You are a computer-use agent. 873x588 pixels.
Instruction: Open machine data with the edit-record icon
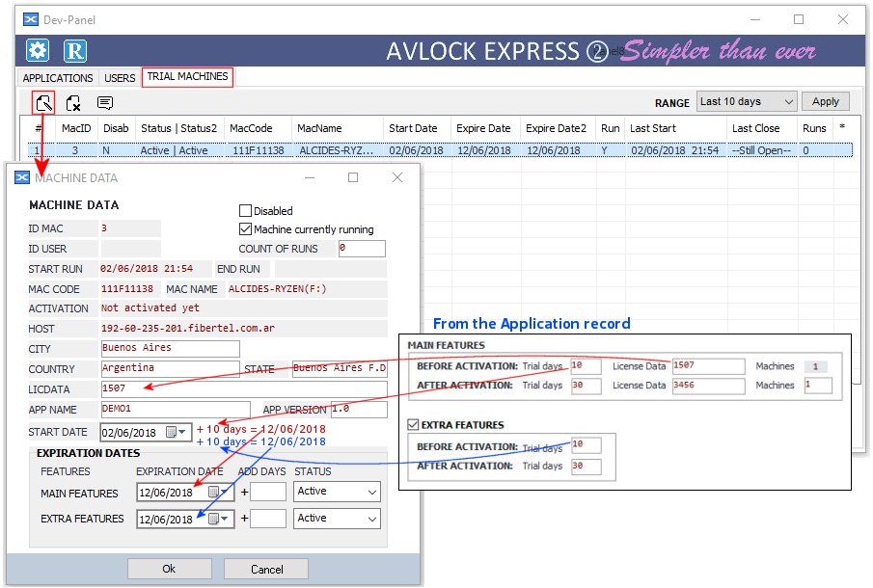(43, 102)
